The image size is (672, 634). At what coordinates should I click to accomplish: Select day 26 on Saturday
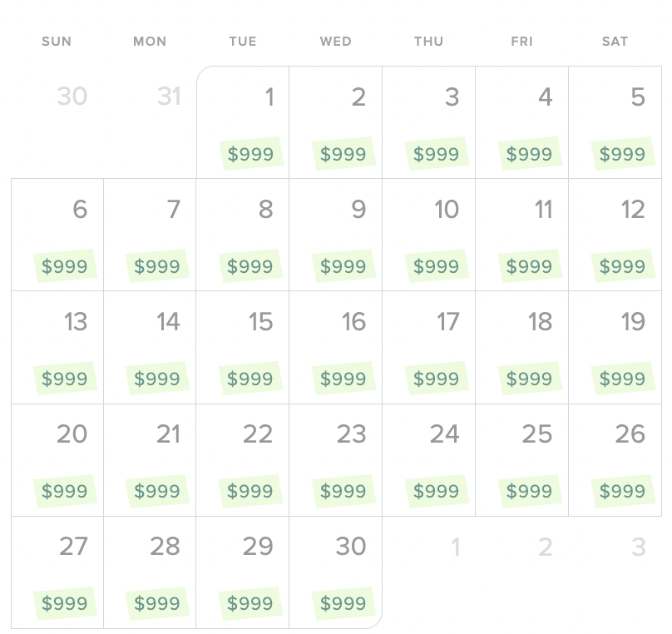coord(615,460)
